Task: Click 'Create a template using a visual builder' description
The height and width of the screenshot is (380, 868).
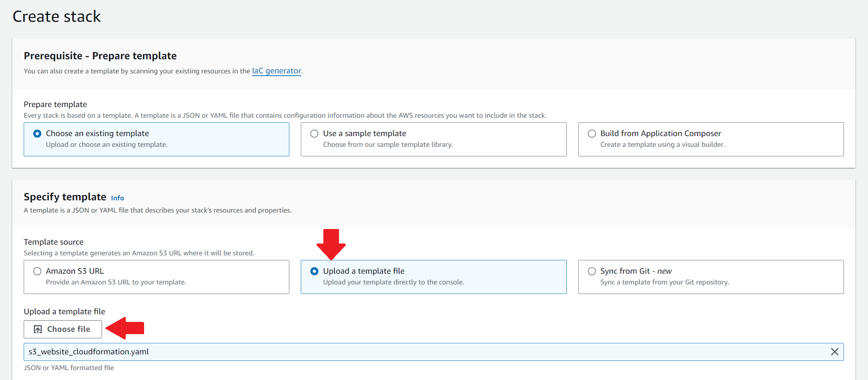Action: click(x=662, y=145)
